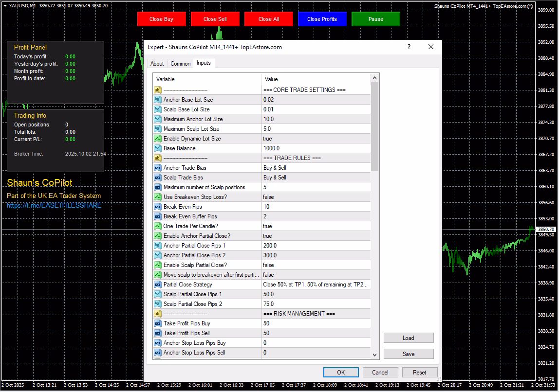Click the Break Even Buffer Pips row icon
The image size is (559, 392).
(x=158, y=216)
